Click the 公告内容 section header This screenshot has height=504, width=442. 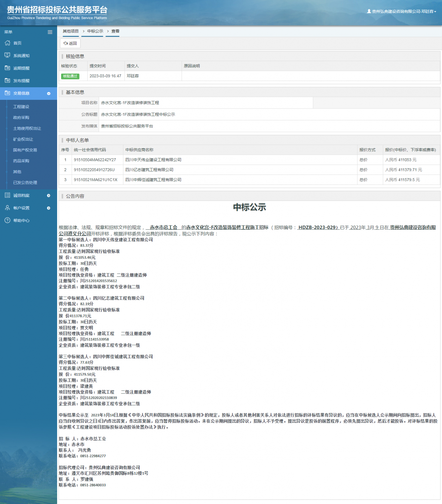pyautogui.click(x=75, y=196)
